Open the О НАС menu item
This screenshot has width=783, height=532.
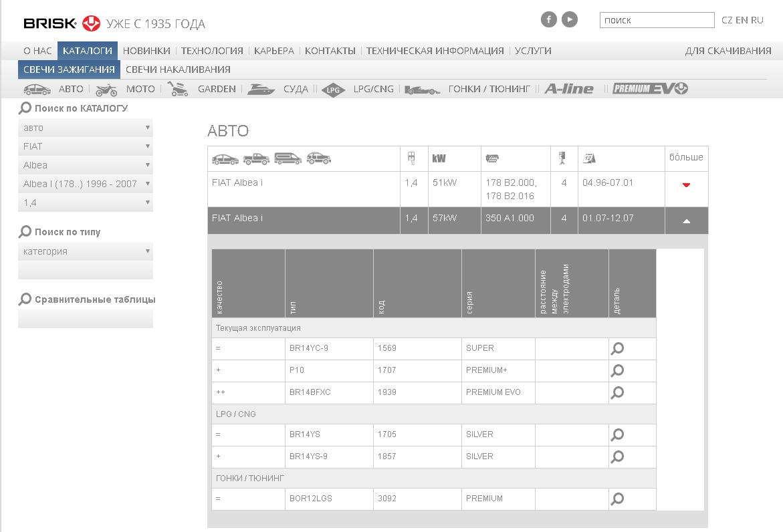(x=37, y=51)
